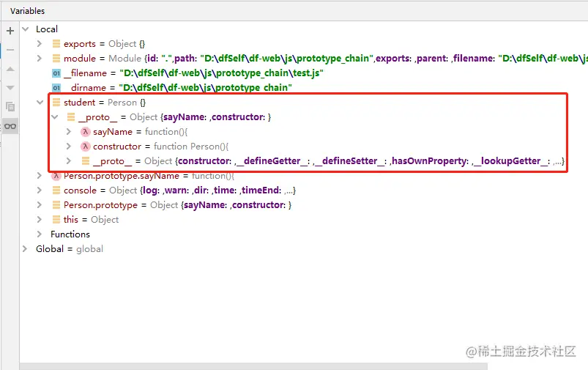This screenshot has height=370, width=588.
Task: Click the sayName lambda icon
Action: tap(86, 132)
